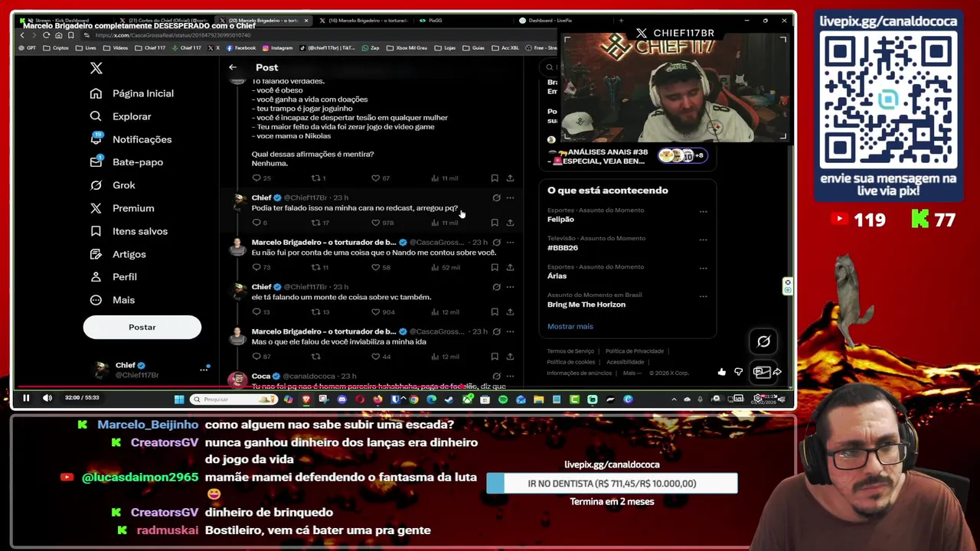Viewport: 980px width, 551px height.
Task: Pause the video playback
Action: pos(26,398)
